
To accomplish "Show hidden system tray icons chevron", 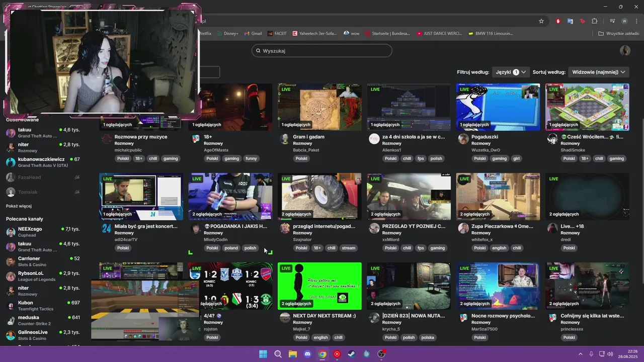I will click(x=580, y=354).
